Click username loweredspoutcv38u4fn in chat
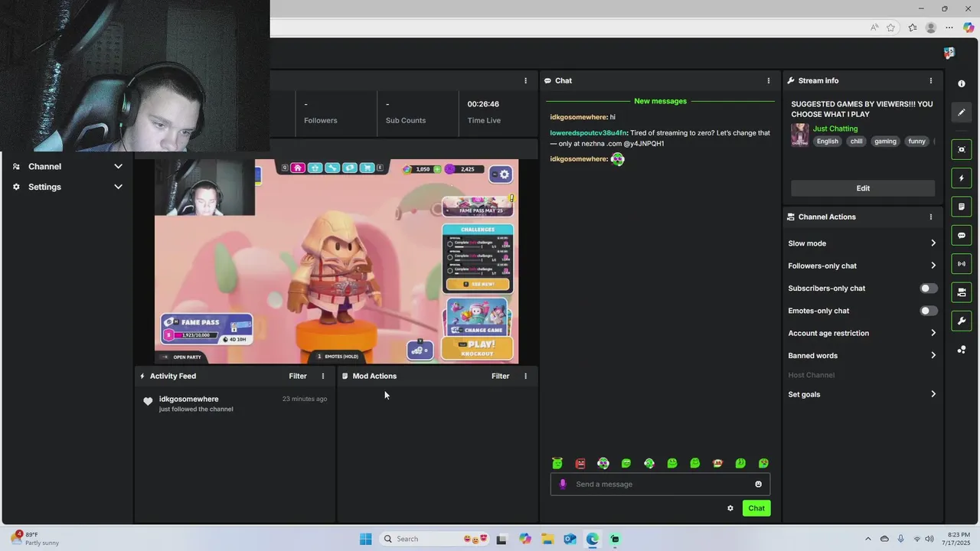 point(588,132)
